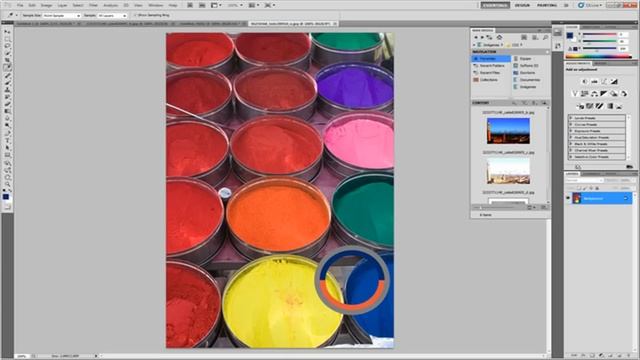Click the red channel slider
This screenshot has height=360, width=640.
tap(599, 35)
